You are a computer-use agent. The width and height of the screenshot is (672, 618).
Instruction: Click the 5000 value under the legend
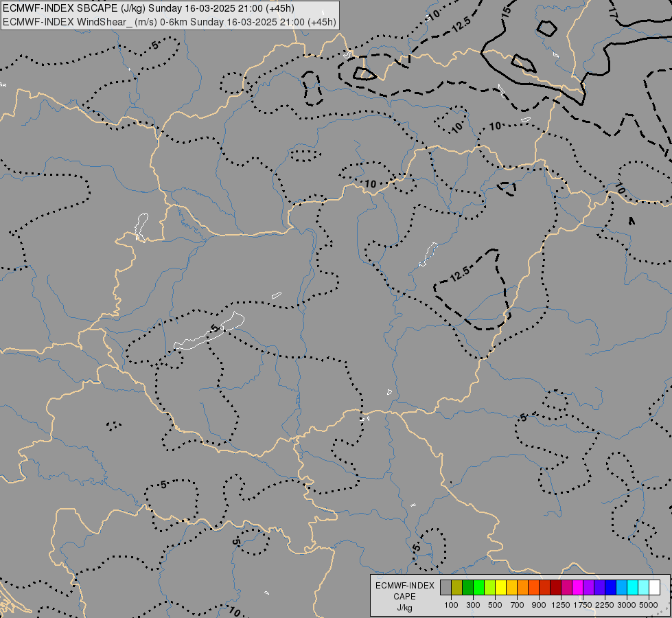coord(649,605)
